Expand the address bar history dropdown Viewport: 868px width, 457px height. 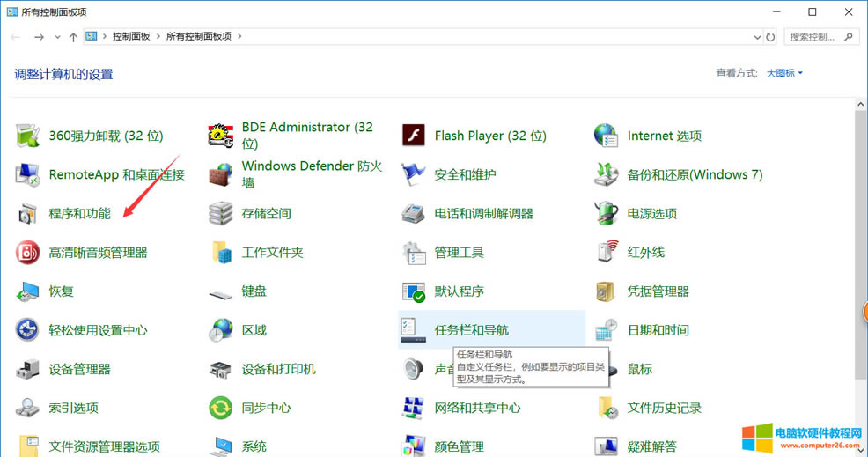tap(758, 37)
